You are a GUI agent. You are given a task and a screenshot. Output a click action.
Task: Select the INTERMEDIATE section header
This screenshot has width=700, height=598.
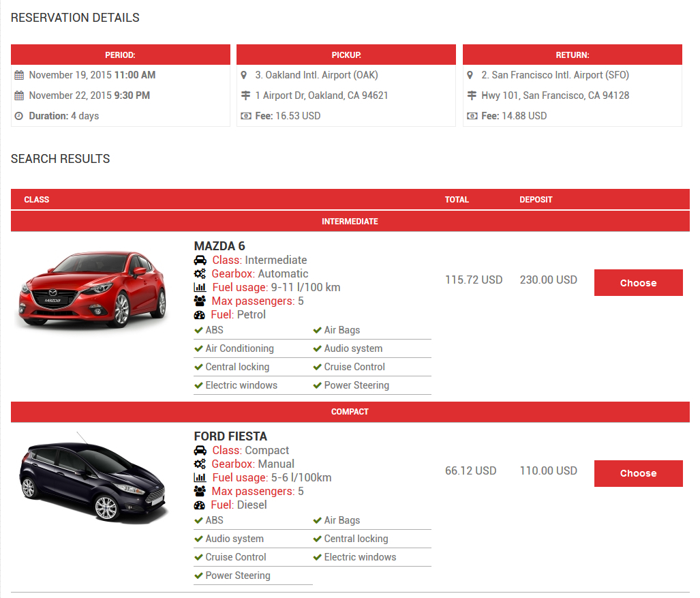click(x=350, y=221)
